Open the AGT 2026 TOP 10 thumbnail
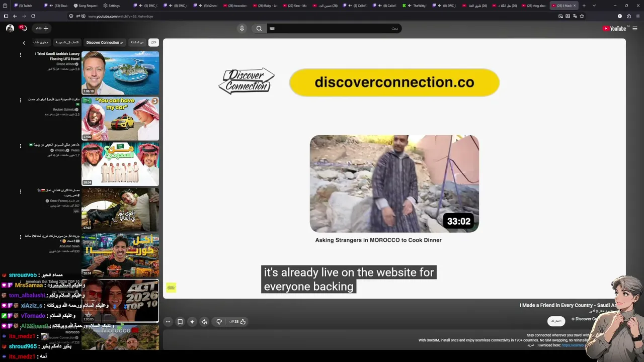 (x=120, y=301)
